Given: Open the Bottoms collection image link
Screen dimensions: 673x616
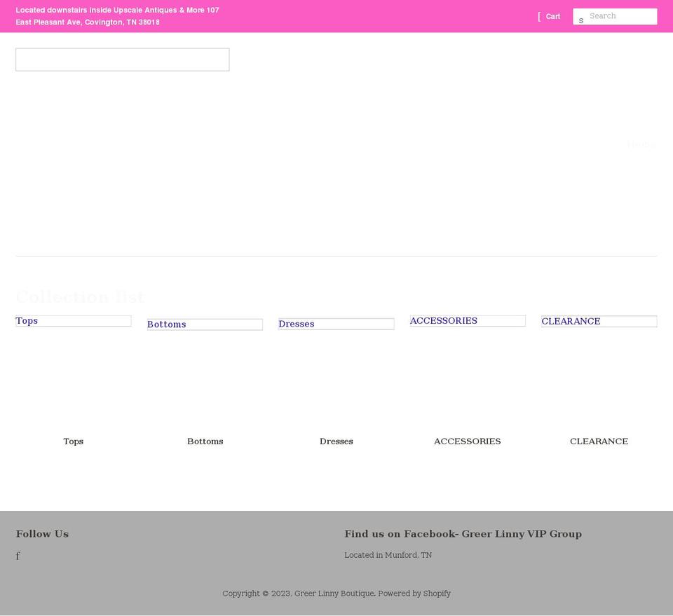Looking at the screenshot, I should pyautogui.click(x=205, y=324).
